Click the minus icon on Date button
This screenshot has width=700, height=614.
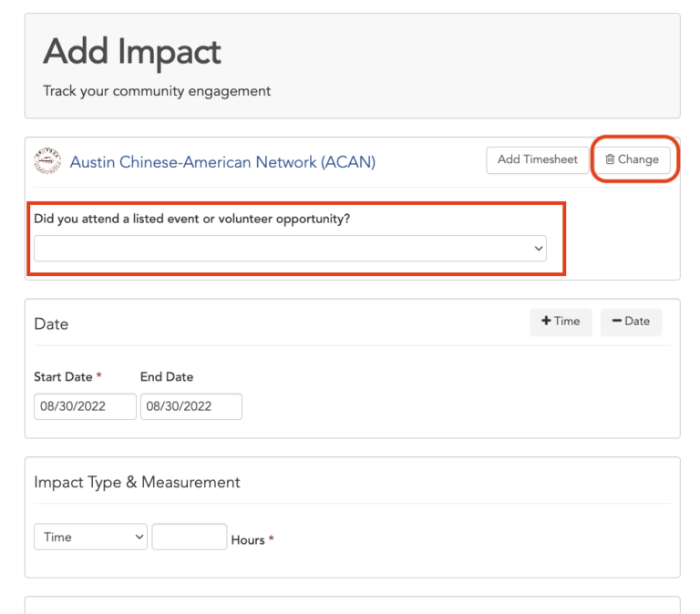tap(616, 321)
